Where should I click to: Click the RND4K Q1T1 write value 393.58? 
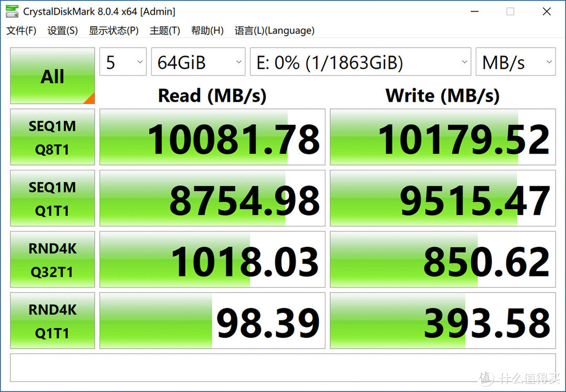(x=443, y=321)
